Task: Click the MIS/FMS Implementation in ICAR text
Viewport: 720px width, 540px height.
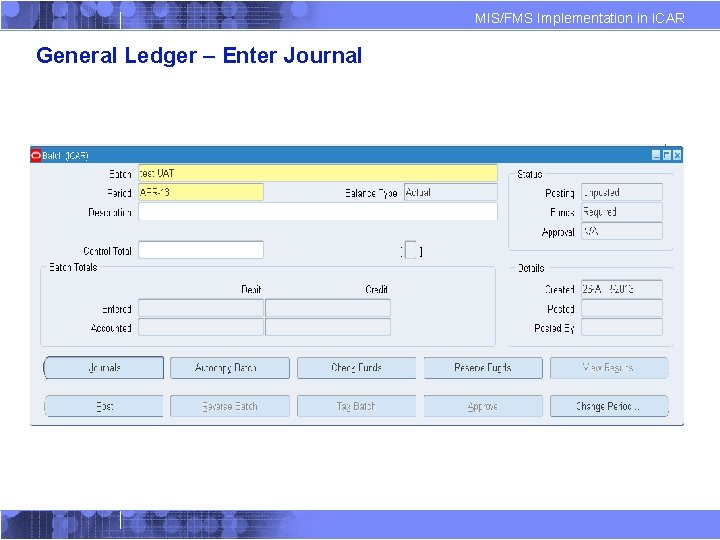Action: (579, 18)
